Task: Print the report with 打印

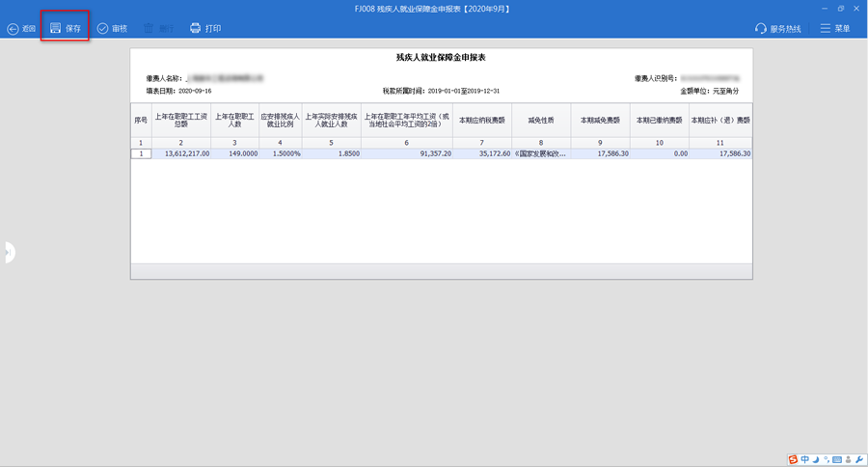Action: (205, 29)
